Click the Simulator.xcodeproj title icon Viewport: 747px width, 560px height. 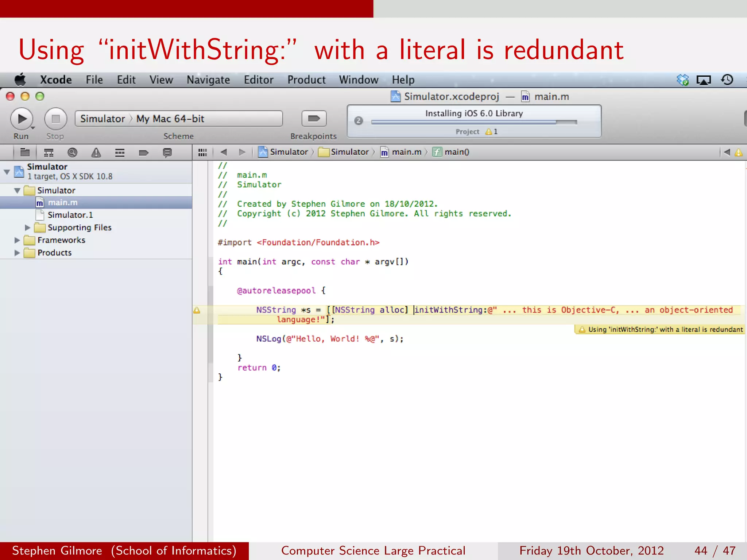tap(395, 97)
